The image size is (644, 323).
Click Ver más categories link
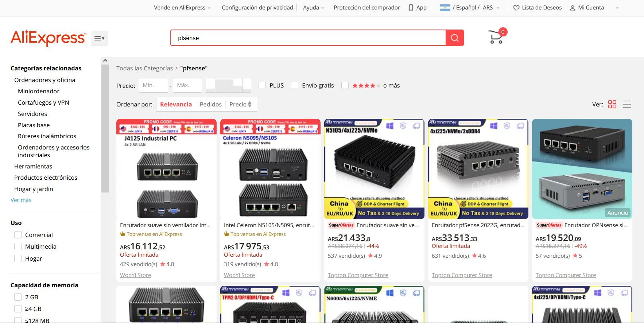[21, 200]
